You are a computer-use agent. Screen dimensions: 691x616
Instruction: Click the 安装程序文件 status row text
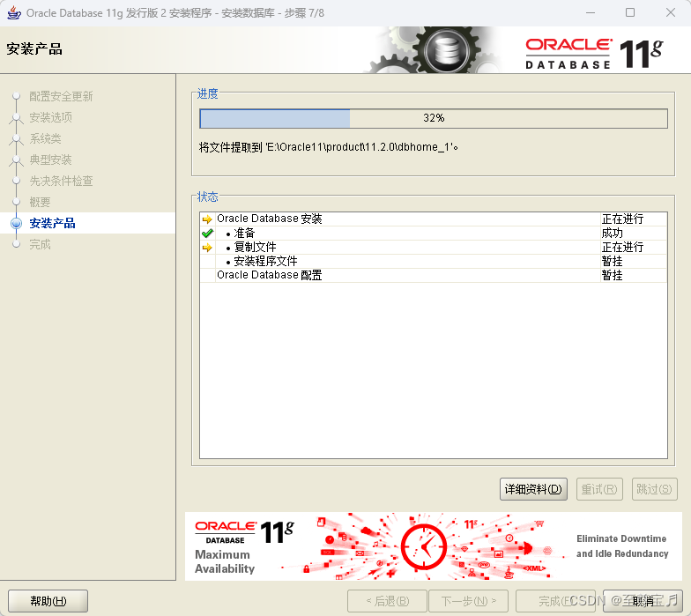(265, 261)
